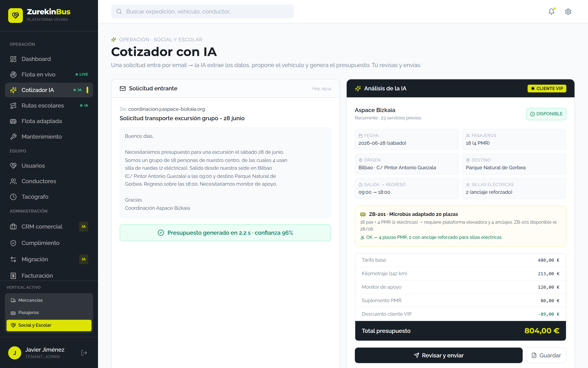Viewport: 588px width, 368px height.
Task: Open the notifications bell
Action: tap(551, 11)
